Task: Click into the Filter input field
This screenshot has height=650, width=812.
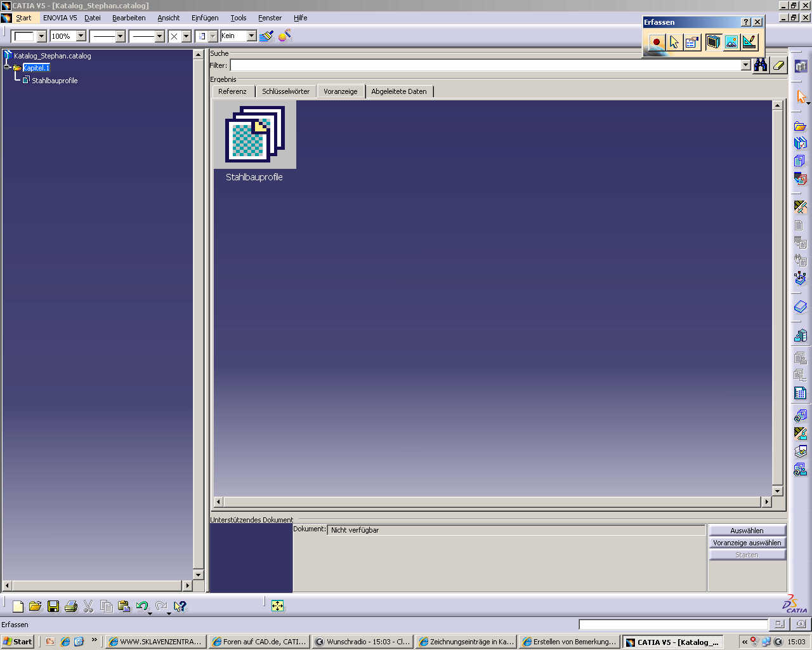Action: tap(485, 65)
